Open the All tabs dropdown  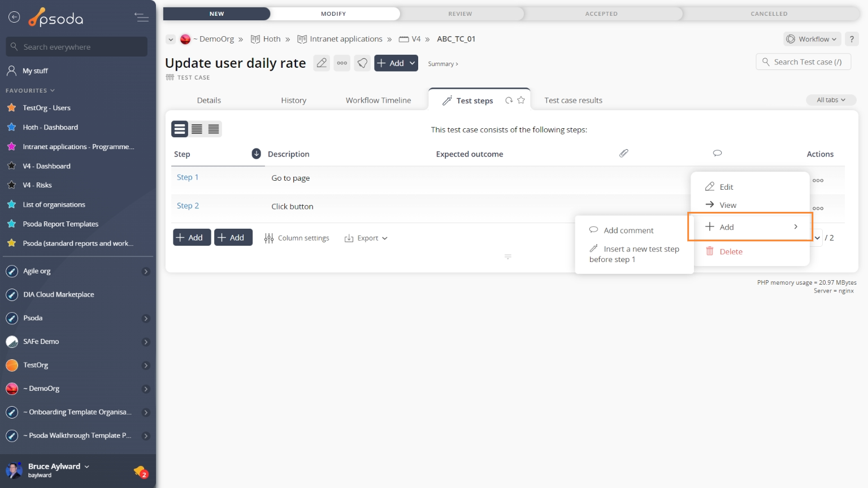[x=831, y=100]
